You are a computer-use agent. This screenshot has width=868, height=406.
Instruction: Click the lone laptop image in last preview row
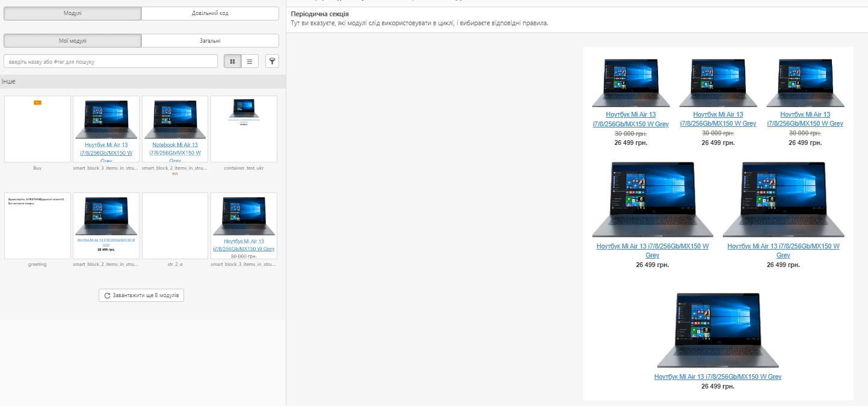[x=718, y=330]
